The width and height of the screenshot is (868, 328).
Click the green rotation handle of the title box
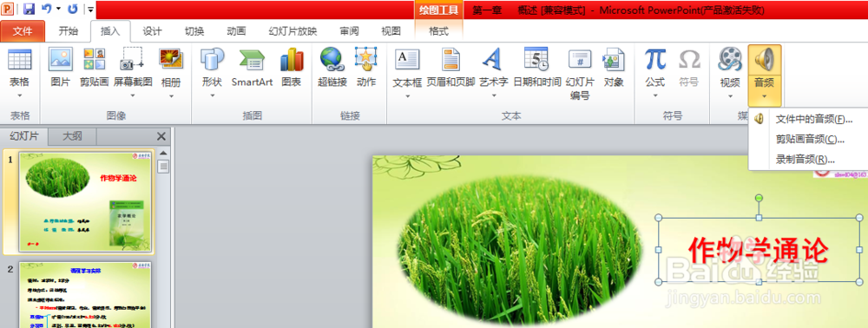pos(759,198)
